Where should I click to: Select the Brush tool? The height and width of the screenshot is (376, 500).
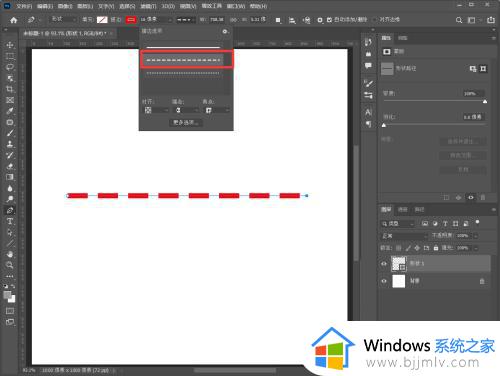pyautogui.click(x=10, y=133)
